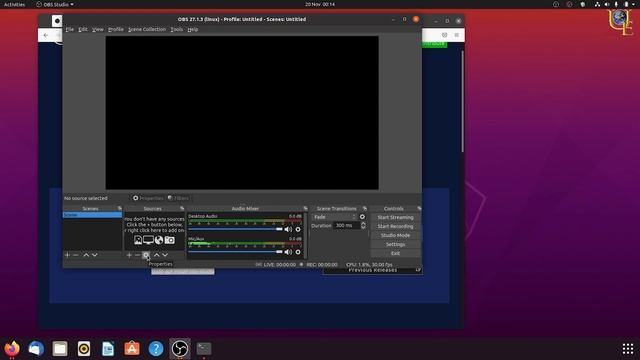The image size is (640, 360).
Task: Click the camera source icon
Action: pos(170,240)
